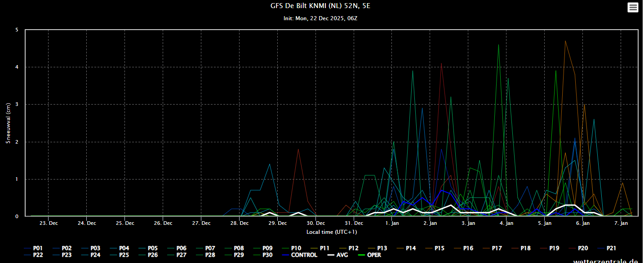Toggle P04 series in legend
The image size is (644, 263).
tap(120, 248)
